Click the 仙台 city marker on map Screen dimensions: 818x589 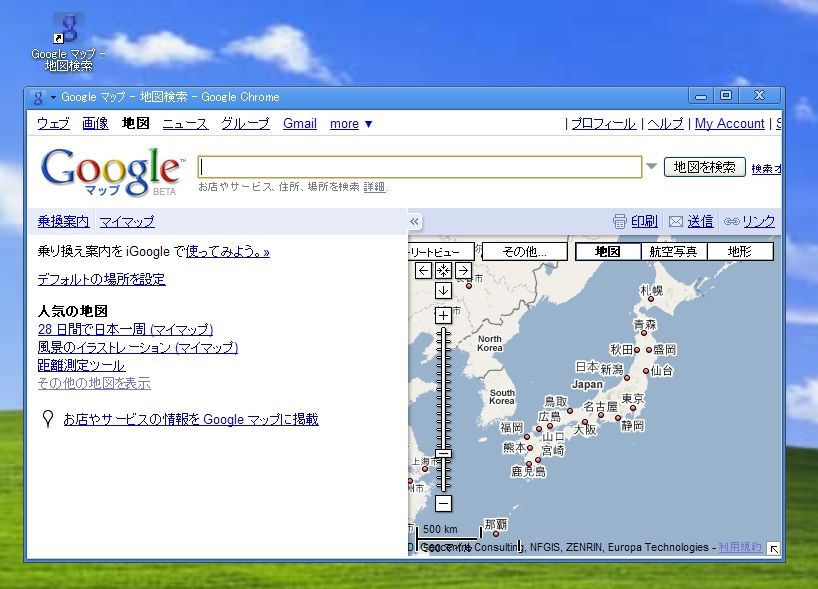(x=646, y=371)
